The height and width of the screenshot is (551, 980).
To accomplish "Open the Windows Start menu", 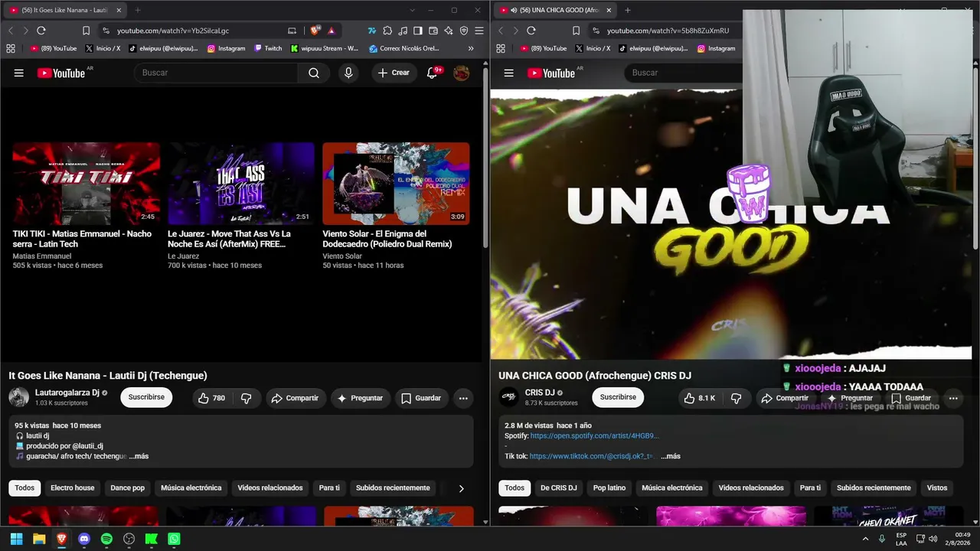I will coord(17,539).
